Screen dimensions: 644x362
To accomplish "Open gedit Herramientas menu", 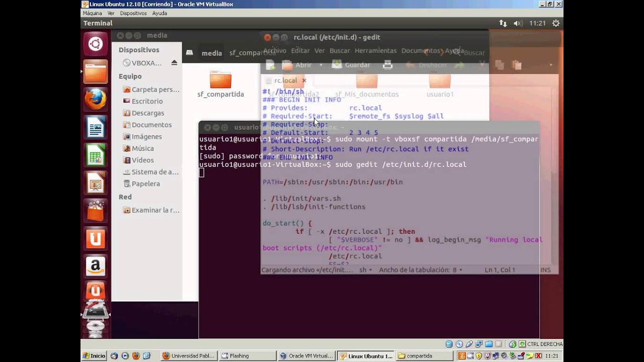I will 375,51.
